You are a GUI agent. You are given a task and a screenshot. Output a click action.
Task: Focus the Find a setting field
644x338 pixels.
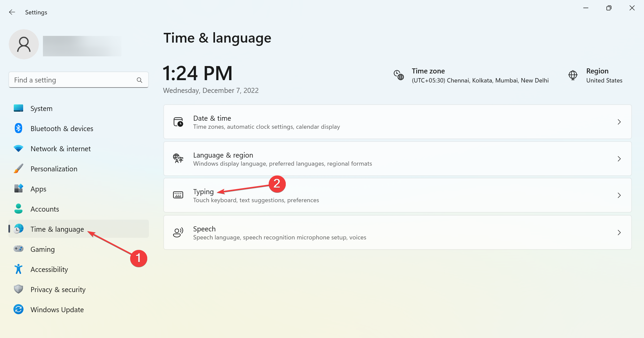click(x=78, y=80)
